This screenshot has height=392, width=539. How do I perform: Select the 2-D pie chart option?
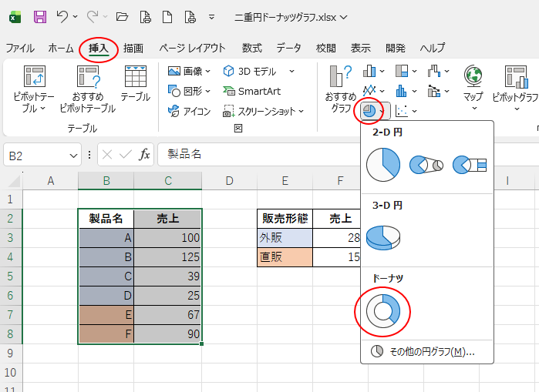(x=383, y=165)
